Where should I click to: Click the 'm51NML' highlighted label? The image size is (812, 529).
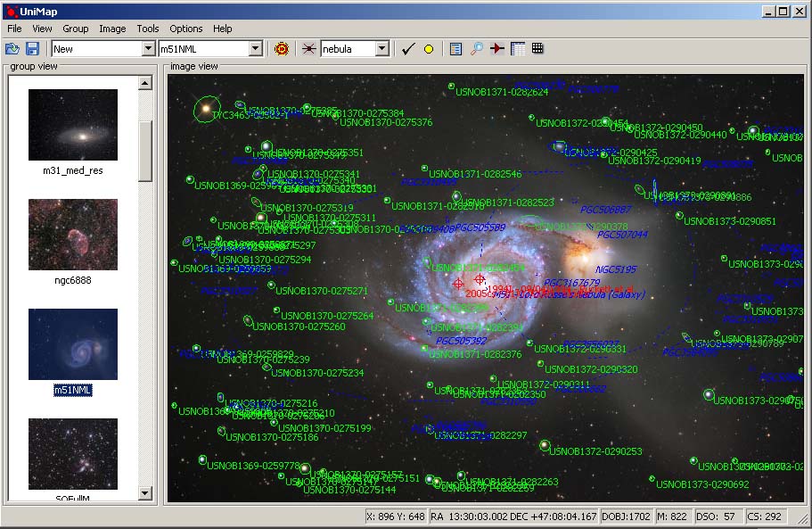pos(73,390)
